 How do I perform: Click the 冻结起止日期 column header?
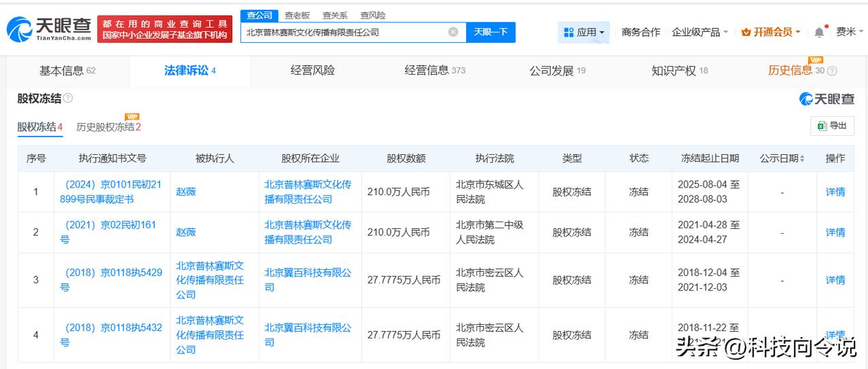(x=710, y=158)
